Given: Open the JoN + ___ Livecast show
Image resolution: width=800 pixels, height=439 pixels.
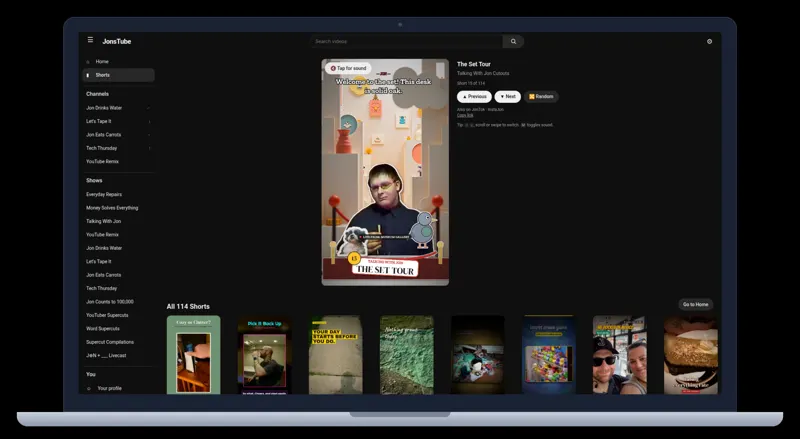Looking at the screenshot, I should 106,355.
